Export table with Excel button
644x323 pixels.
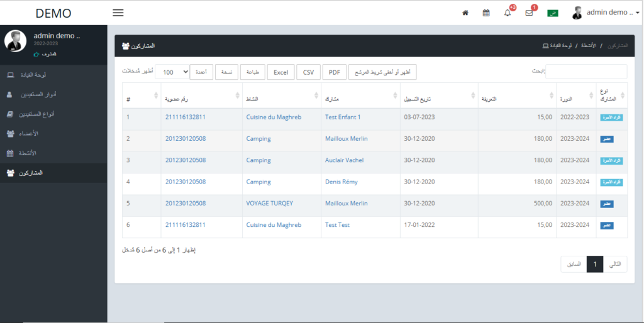[281, 72]
